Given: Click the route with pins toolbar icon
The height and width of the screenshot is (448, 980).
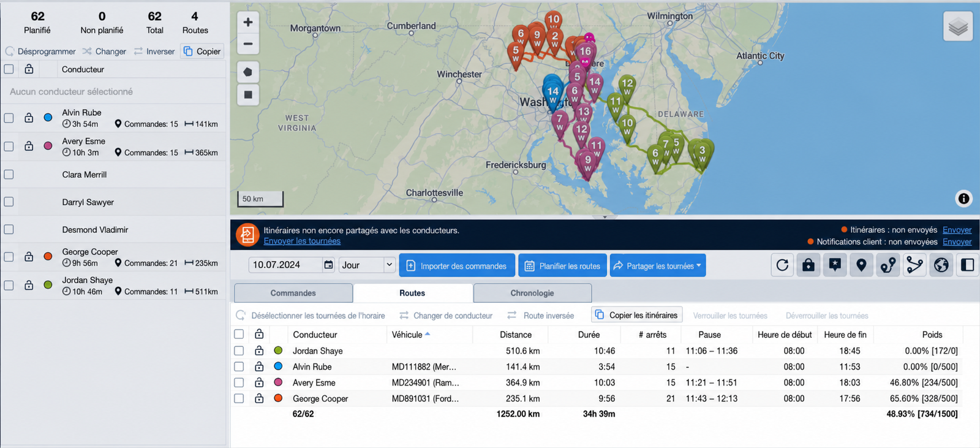Looking at the screenshot, I should (888, 265).
